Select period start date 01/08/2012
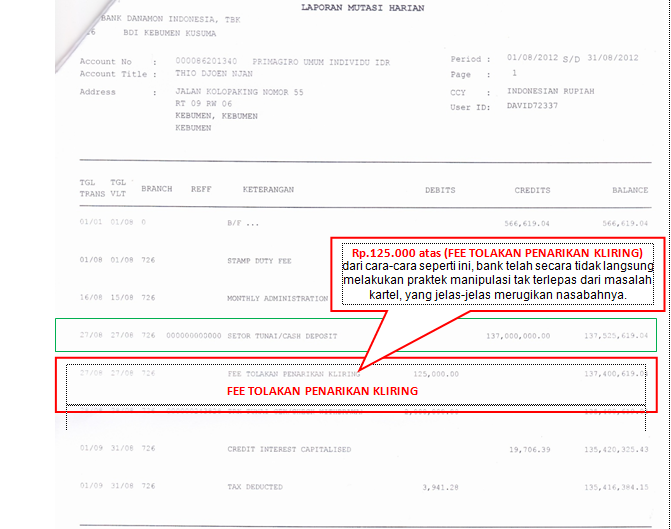671x529 pixels. (532, 58)
